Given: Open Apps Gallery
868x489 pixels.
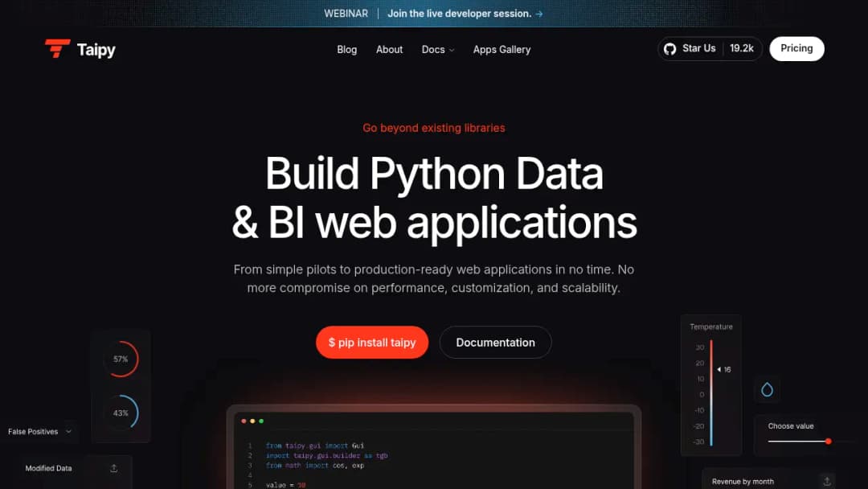Looking at the screenshot, I should pos(502,49).
